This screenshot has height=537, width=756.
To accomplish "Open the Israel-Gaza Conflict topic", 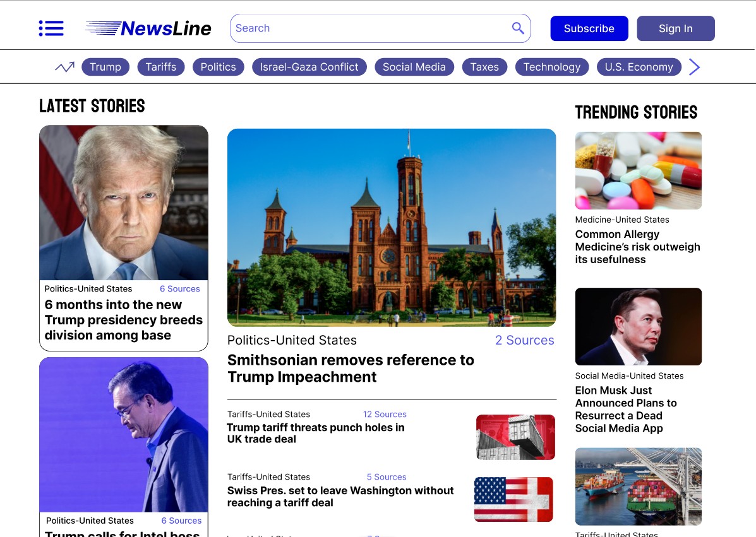I will pos(309,67).
